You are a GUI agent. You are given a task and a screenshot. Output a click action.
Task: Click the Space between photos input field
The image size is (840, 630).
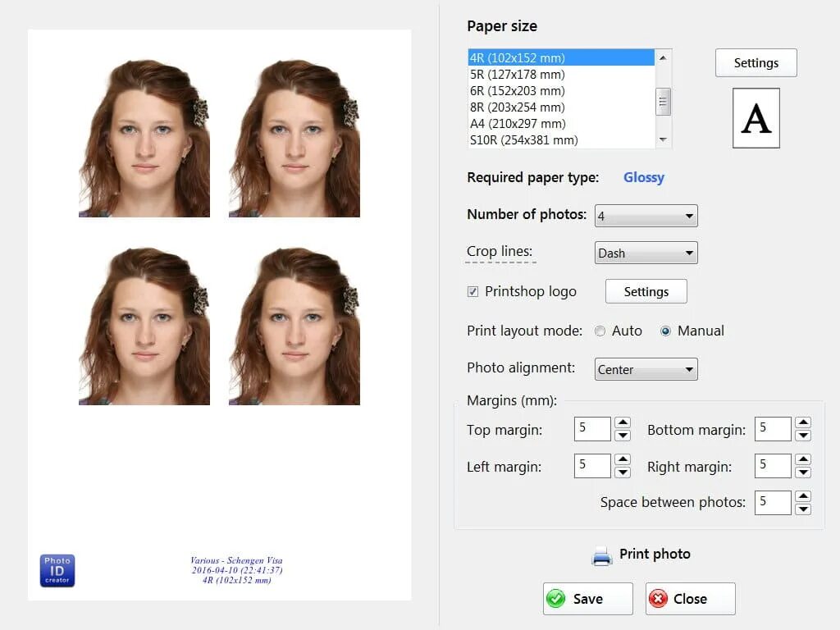[x=773, y=503]
